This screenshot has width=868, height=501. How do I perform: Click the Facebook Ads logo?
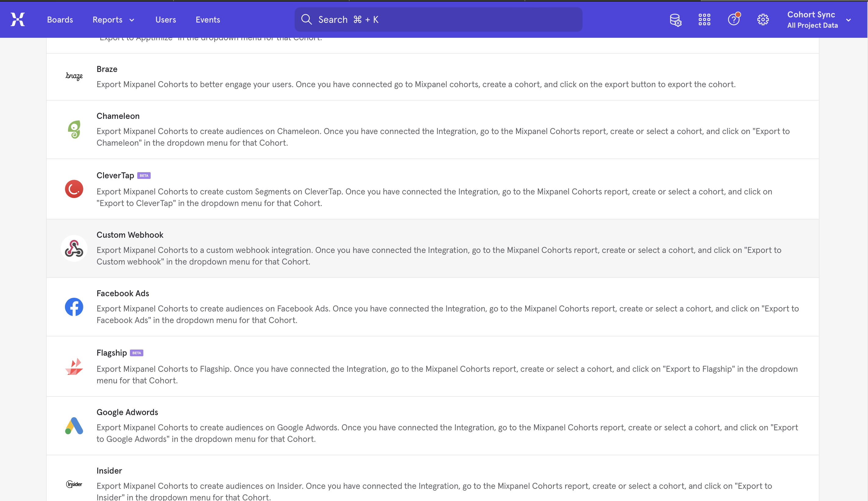pos(74,307)
